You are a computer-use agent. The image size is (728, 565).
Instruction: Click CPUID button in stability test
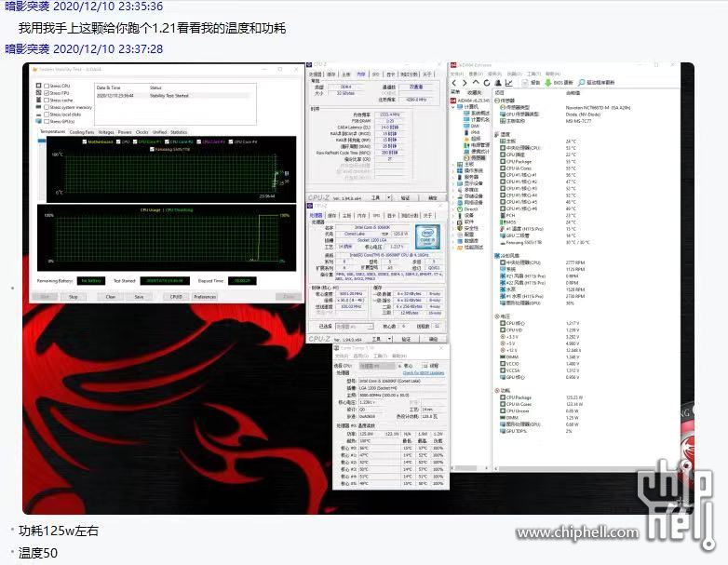[x=176, y=297]
